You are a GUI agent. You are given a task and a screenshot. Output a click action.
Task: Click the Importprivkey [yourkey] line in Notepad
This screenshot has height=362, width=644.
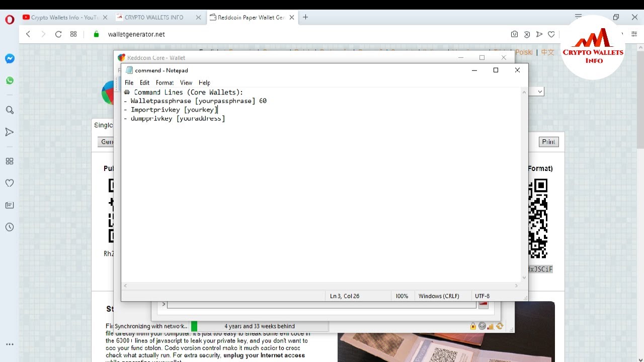[x=171, y=110]
